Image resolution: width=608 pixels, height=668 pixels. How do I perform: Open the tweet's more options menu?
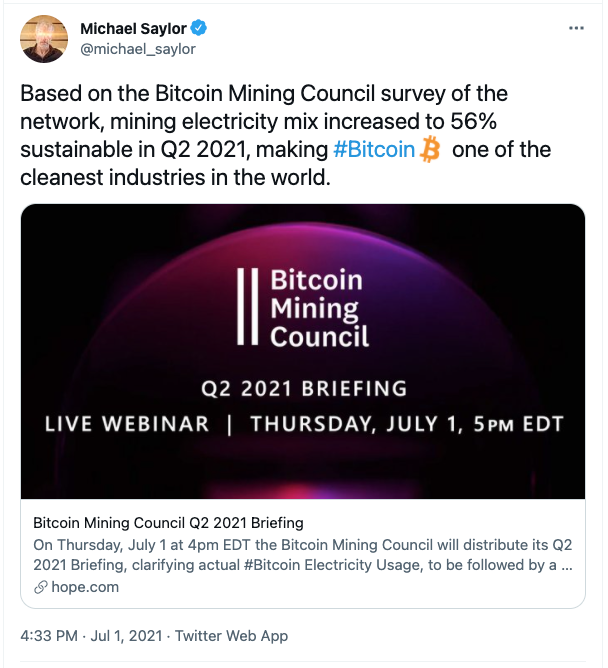[575, 29]
